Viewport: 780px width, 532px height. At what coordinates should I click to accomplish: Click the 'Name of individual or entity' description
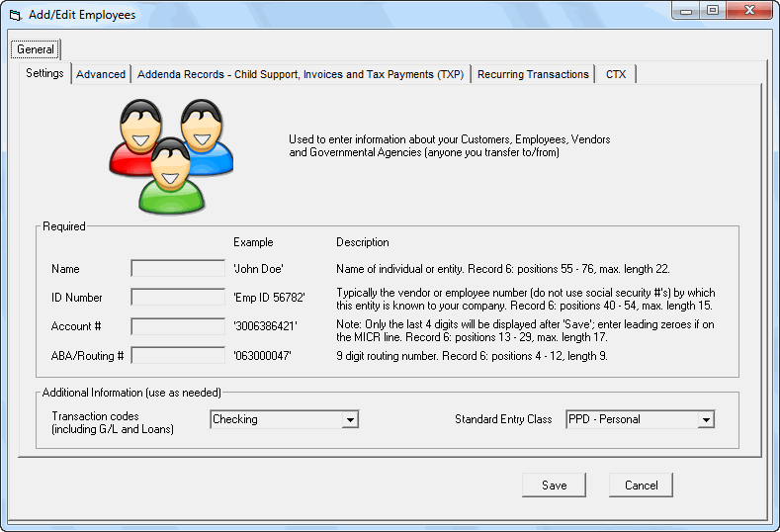coord(503,269)
